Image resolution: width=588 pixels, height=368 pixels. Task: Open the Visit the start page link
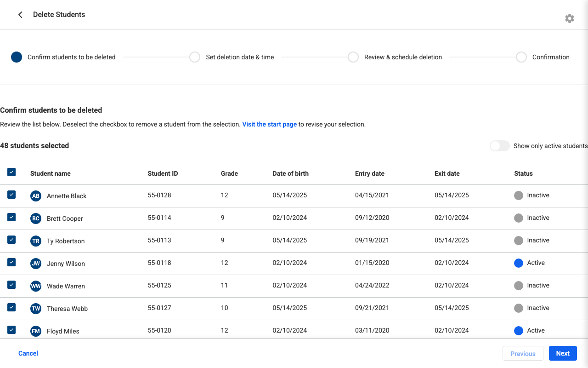point(269,124)
